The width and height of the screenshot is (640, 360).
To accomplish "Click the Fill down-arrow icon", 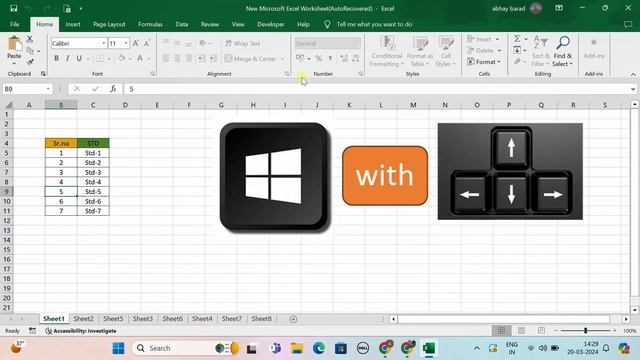I will click(517, 50).
